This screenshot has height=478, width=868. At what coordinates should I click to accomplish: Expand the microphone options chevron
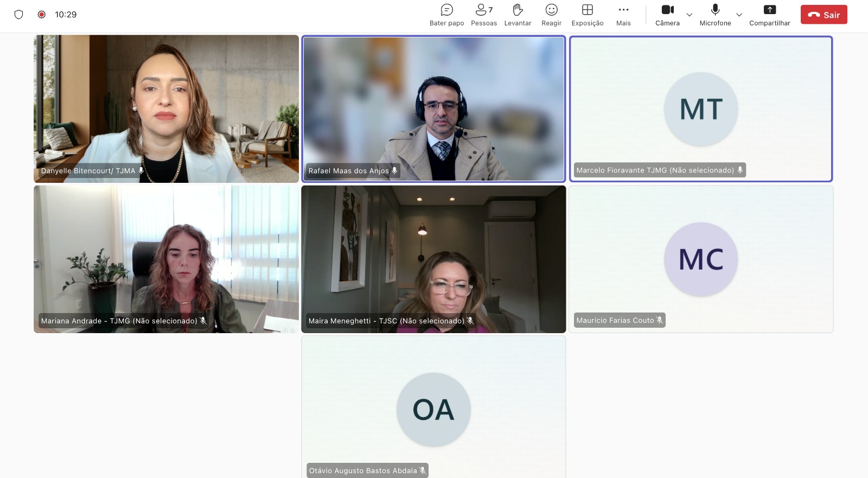click(x=739, y=15)
